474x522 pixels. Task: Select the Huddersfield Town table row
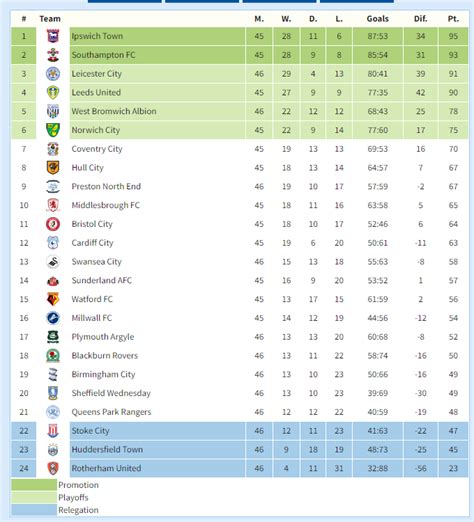pos(240,450)
